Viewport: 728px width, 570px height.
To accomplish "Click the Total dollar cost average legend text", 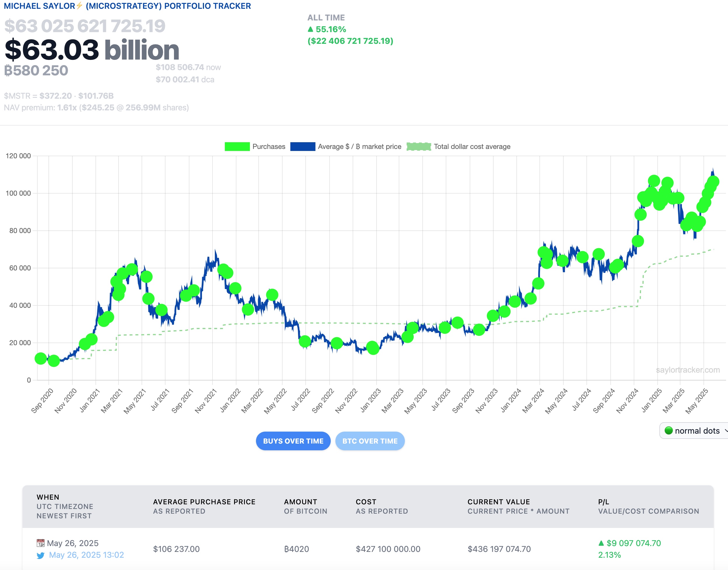I will pos(472,147).
